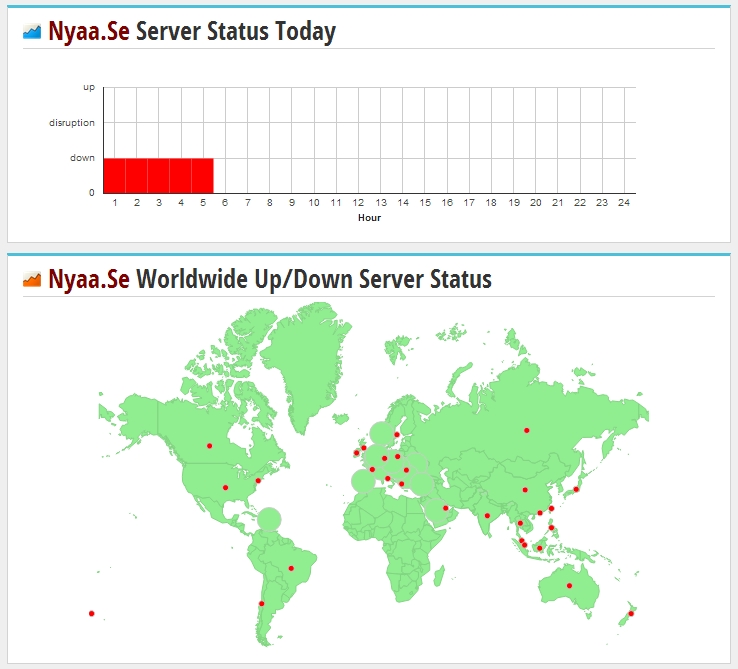Click the hour 6 label on the chart
The image size is (738, 669).
pyautogui.click(x=225, y=202)
